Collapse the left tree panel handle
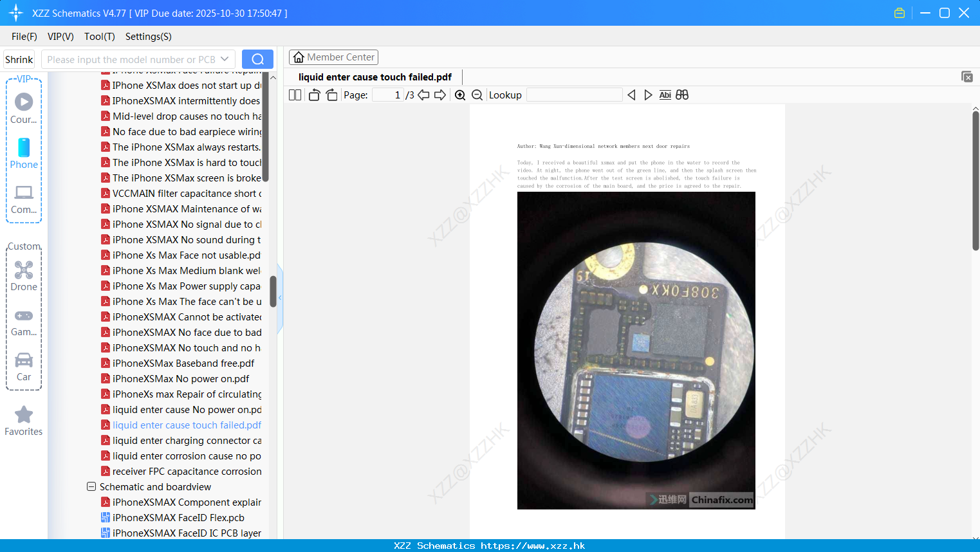980x552 pixels. 280,298
